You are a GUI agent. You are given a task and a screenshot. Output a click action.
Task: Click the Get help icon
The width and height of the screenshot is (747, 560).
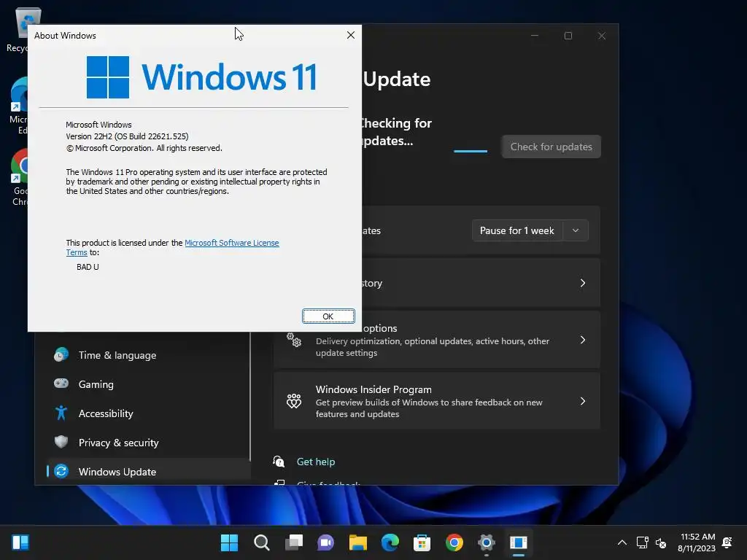pos(279,462)
